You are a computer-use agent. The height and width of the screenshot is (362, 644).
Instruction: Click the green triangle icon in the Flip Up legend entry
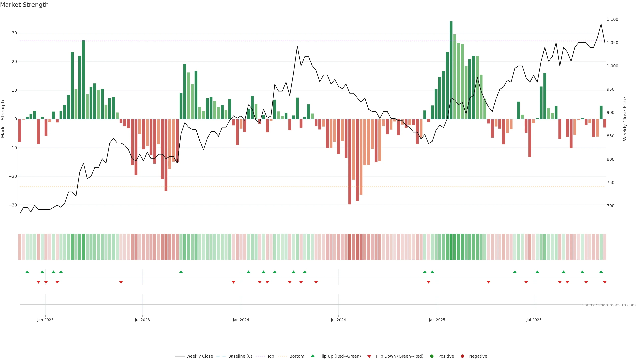[312, 356]
